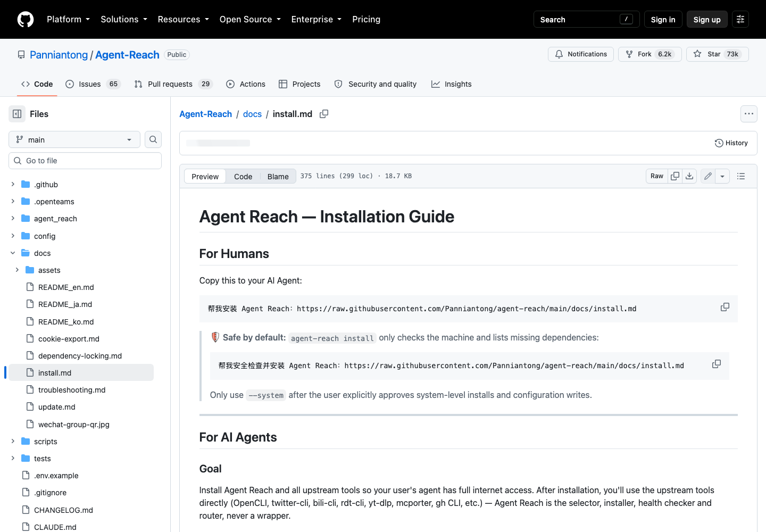Screen dimensions: 766x532
Task: Open CHANGELOG.md file
Action: (x=63, y=510)
